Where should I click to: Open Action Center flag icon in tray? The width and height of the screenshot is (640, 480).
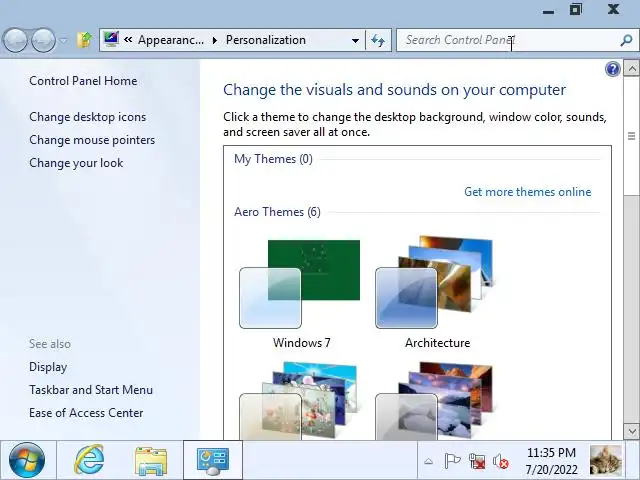(x=452, y=461)
